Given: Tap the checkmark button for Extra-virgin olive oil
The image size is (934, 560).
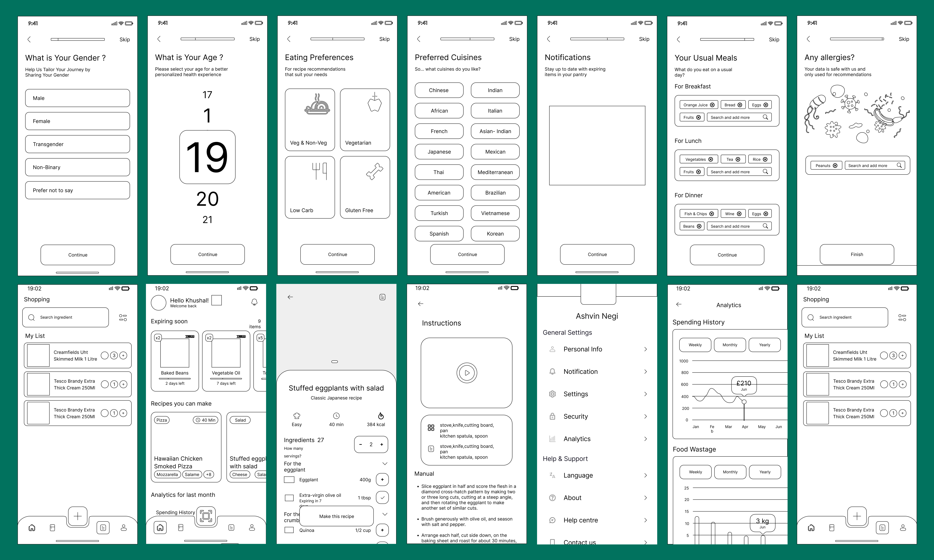Looking at the screenshot, I should (x=382, y=498).
